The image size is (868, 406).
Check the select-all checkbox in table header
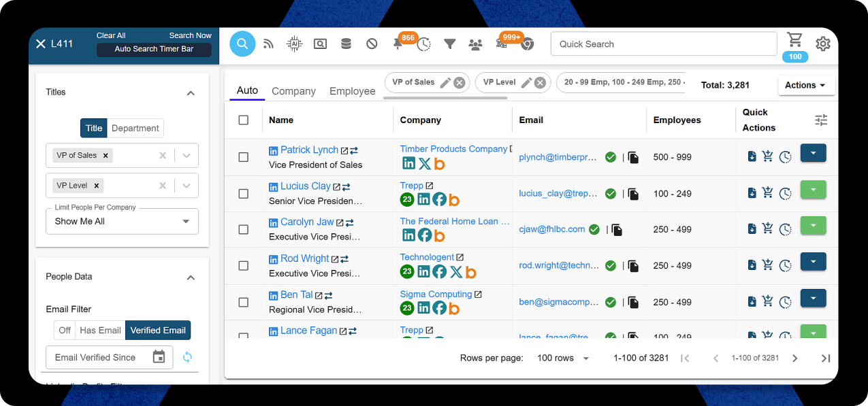(x=243, y=120)
